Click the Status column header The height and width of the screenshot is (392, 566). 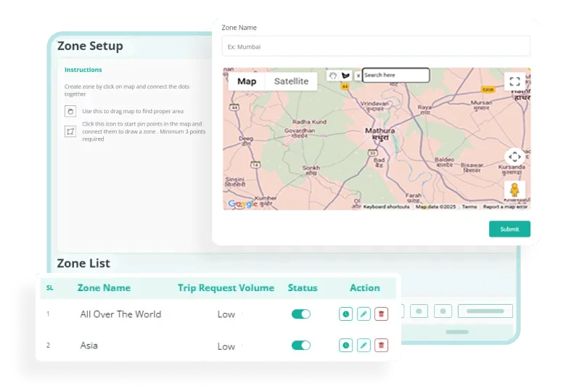303,287
